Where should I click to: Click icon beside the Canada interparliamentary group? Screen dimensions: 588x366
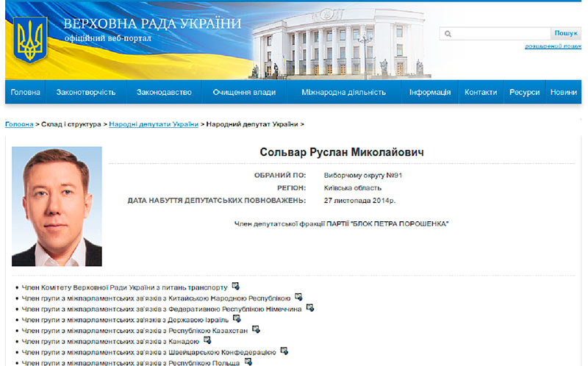pos(207,340)
